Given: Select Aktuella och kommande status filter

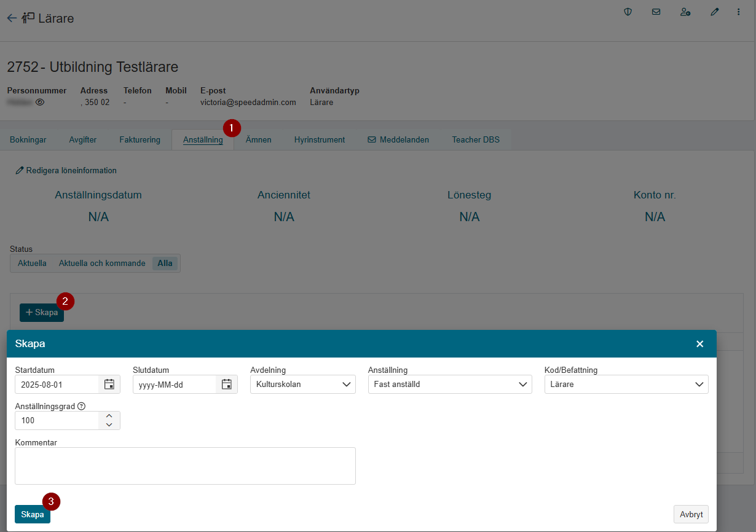Looking at the screenshot, I should click(x=102, y=263).
